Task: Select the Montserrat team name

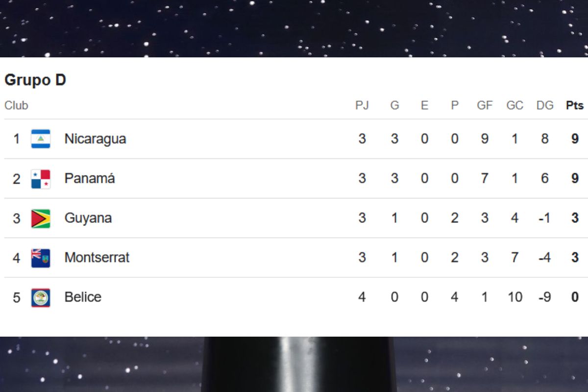Action: (97, 257)
